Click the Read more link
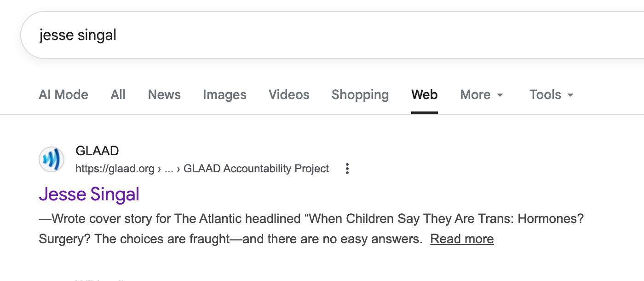 [462, 239]
